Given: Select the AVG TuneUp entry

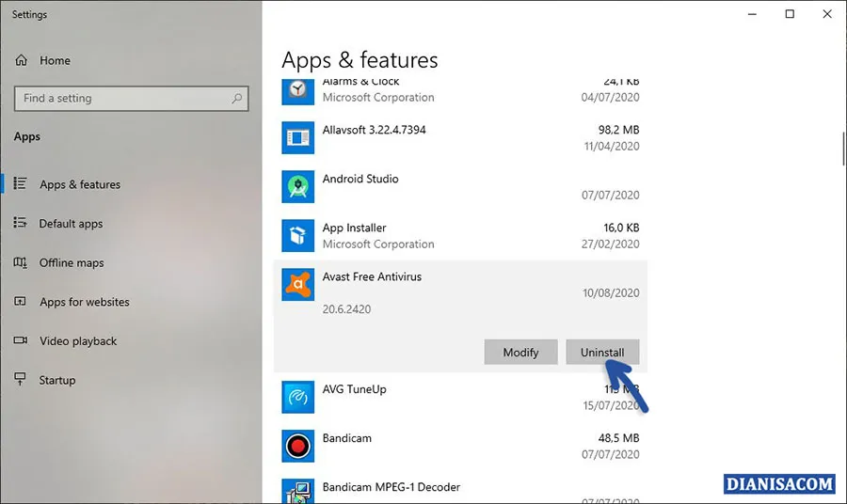Looking at the screenshot, I should [x=355, y=389].
